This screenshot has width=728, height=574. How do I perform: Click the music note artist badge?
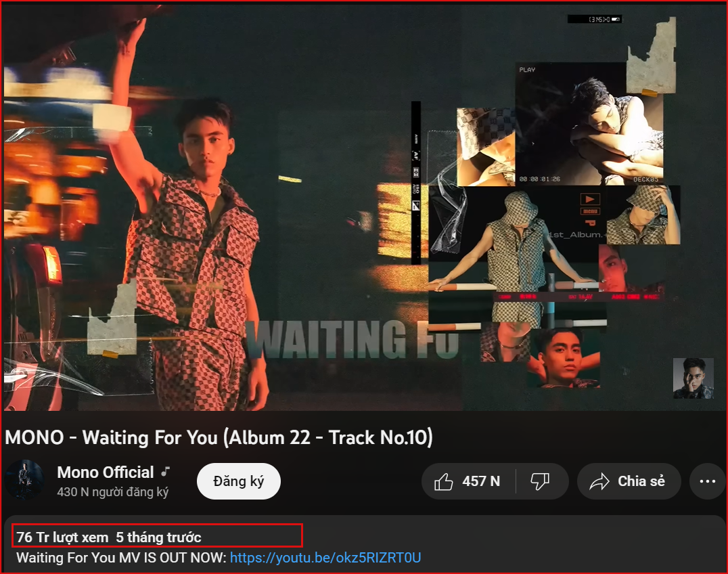(165, 472)
